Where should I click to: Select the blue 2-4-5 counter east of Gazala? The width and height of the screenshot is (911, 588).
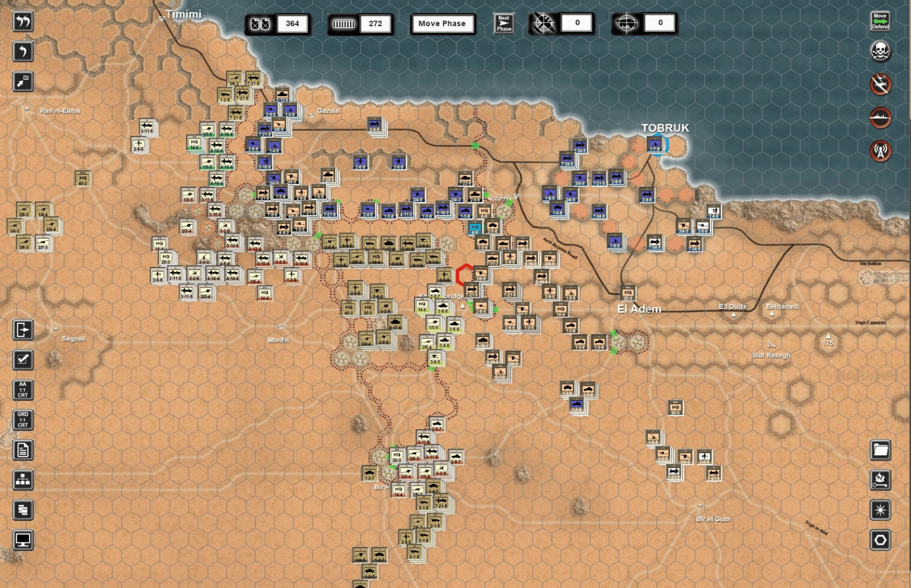click(375, 126)
